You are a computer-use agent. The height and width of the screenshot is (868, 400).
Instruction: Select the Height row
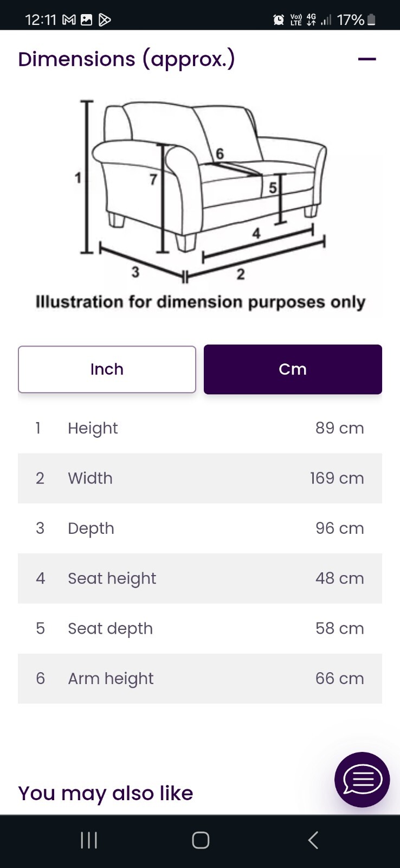200,428
